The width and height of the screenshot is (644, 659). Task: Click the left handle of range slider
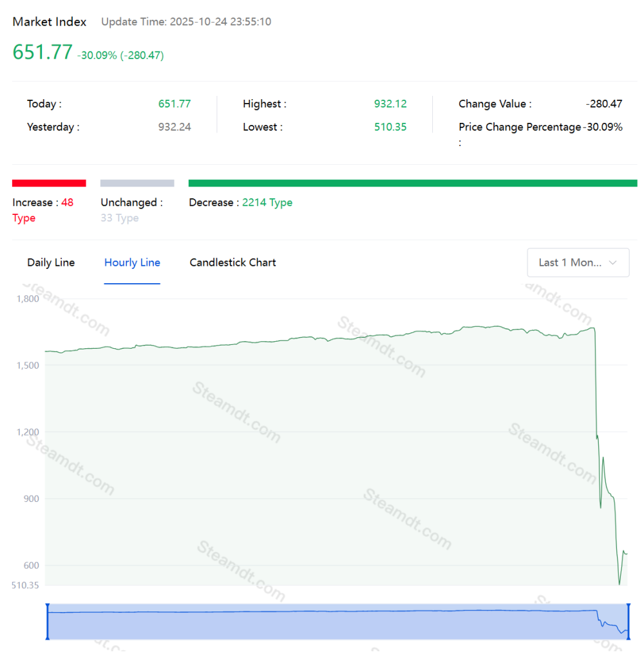point(47,622)
